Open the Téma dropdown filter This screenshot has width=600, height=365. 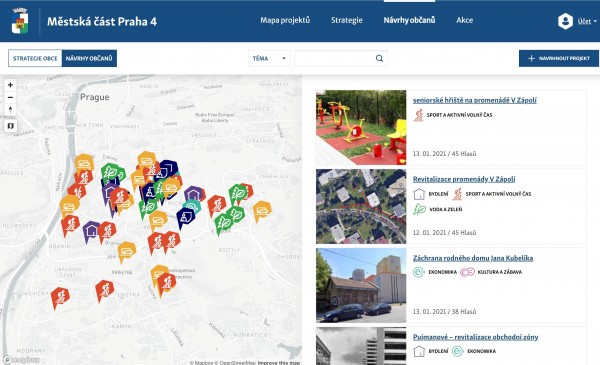[x=269, y=59]
